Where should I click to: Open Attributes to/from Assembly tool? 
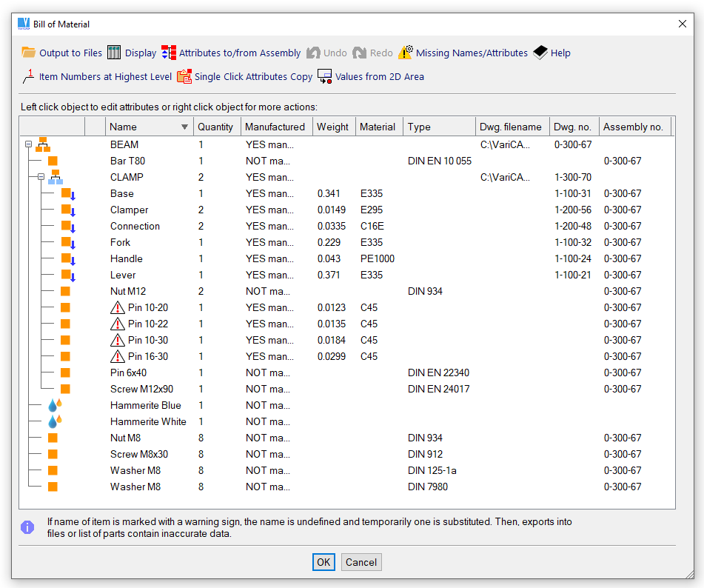coord(169,53)
